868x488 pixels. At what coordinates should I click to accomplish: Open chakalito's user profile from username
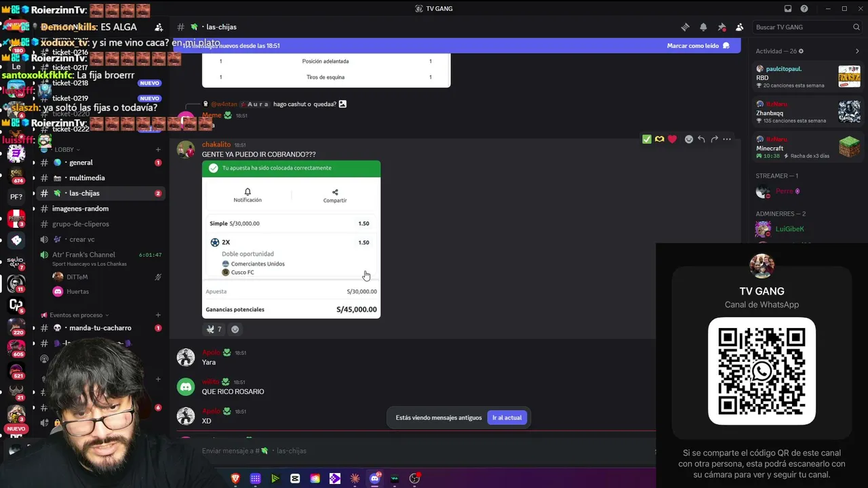pos(216,144)
